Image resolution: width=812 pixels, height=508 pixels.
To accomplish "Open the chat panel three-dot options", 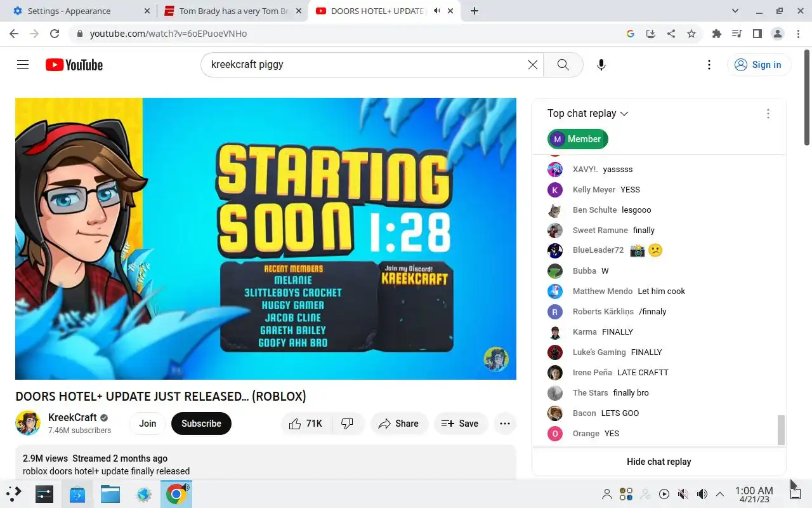I will 768,114.
